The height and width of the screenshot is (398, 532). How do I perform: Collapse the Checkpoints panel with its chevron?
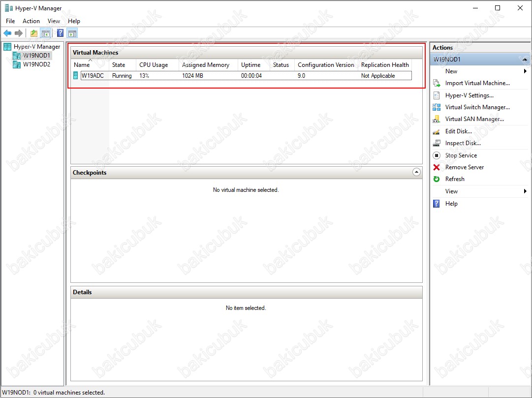[416, 172]
